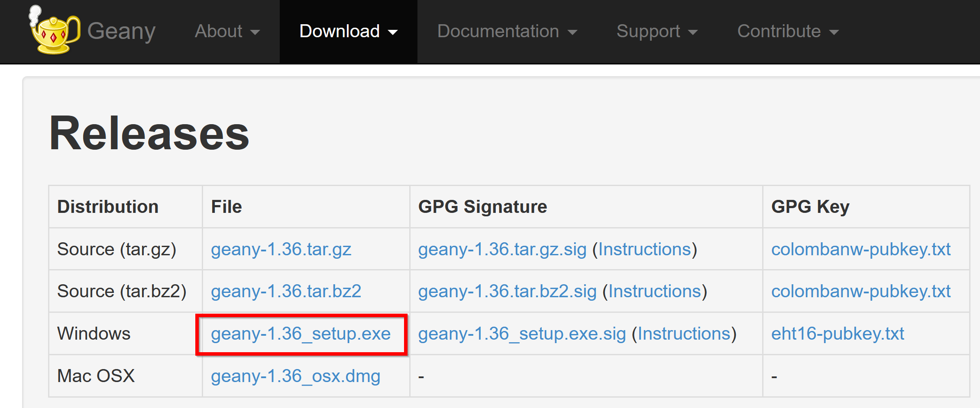Open colombanw-pubkey.txt in tar.gz row
This screenshot has height=408, width=980.
[x=861, y=250]
